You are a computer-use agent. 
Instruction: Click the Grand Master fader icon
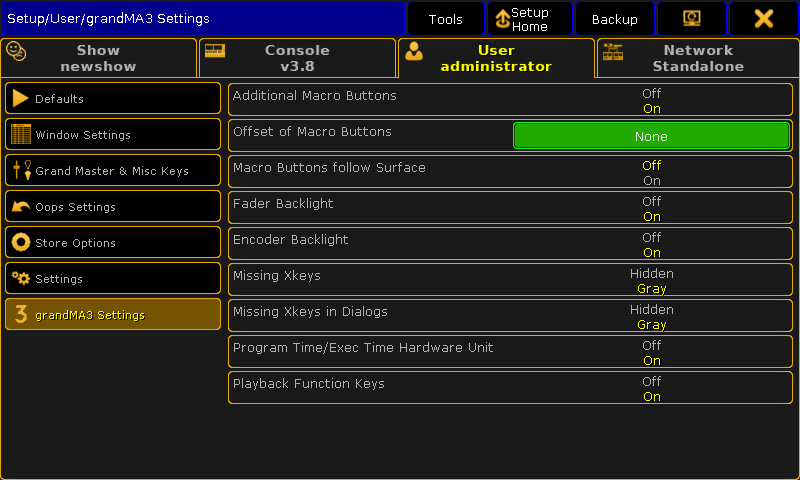(21, 170)
